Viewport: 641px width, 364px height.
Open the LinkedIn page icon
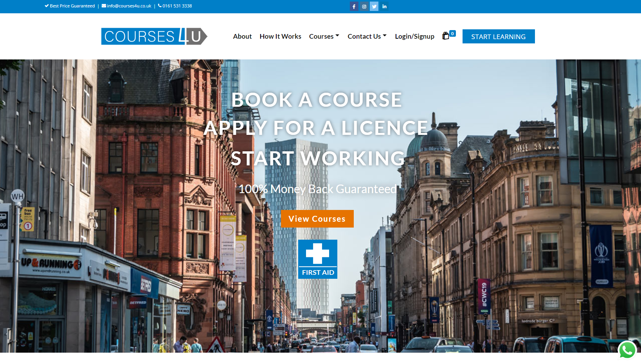pyautogui.click(x=384, y=6)
